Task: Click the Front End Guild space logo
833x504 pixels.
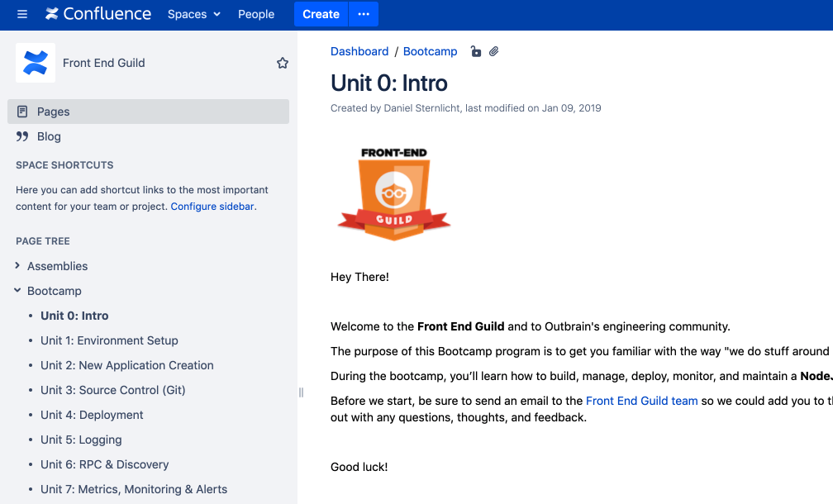Action: point(36,63)
